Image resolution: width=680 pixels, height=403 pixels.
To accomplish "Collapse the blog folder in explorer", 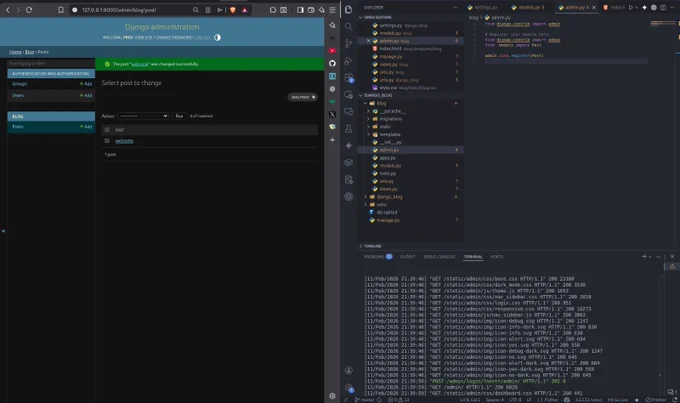I will [365, 103].
